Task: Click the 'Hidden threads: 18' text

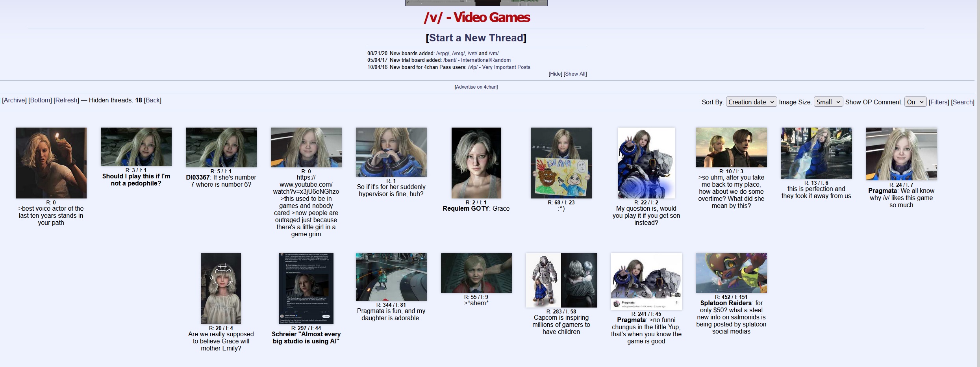Action: [115, 100]
